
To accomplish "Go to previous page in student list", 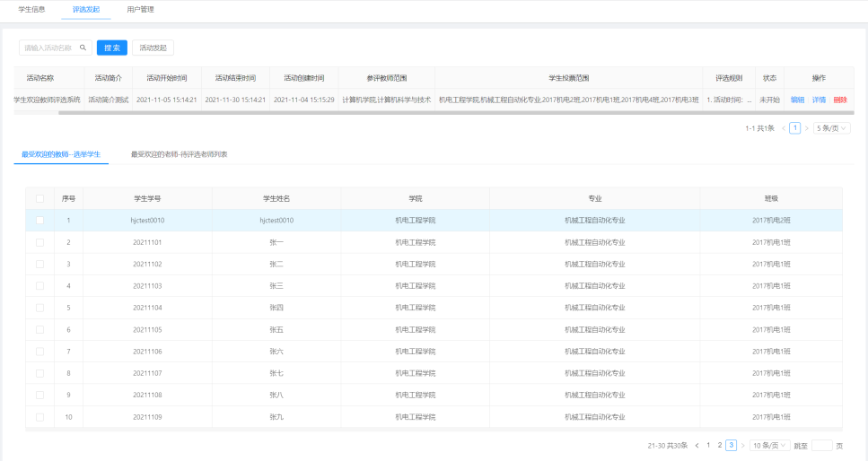I will [697, 446].
